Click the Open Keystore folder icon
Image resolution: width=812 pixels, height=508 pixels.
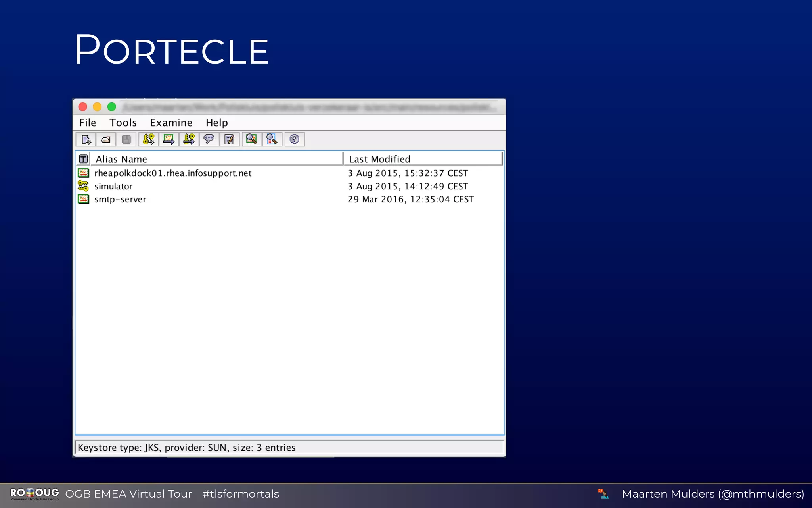point(106,140)
